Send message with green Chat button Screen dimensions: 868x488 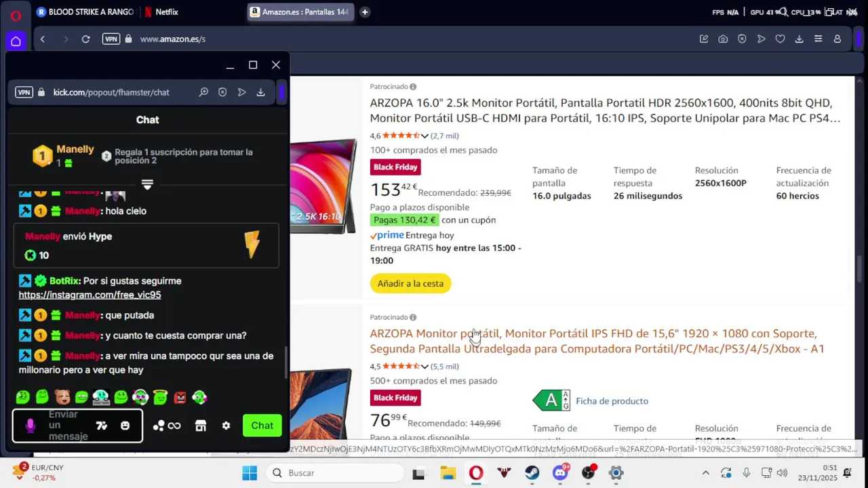point(262,426)
